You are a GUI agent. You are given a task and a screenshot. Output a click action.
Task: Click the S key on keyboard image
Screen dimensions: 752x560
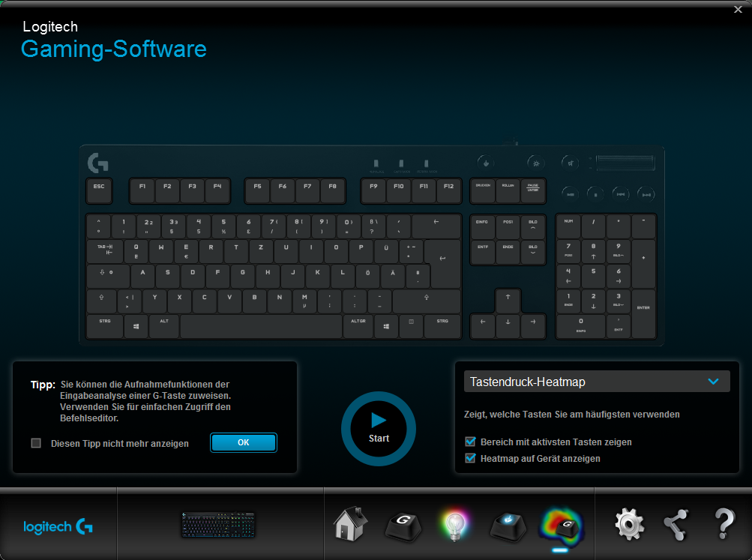click(x=167, y=276)
